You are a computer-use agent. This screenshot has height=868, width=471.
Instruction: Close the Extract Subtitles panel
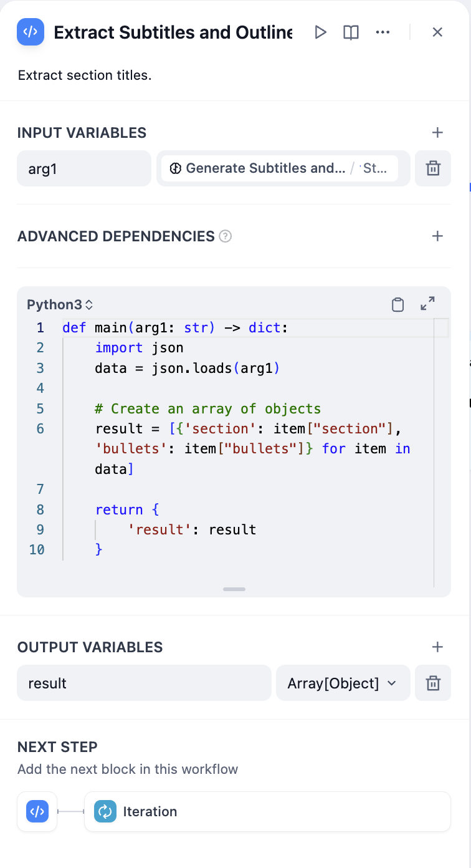tap(437, 32)
